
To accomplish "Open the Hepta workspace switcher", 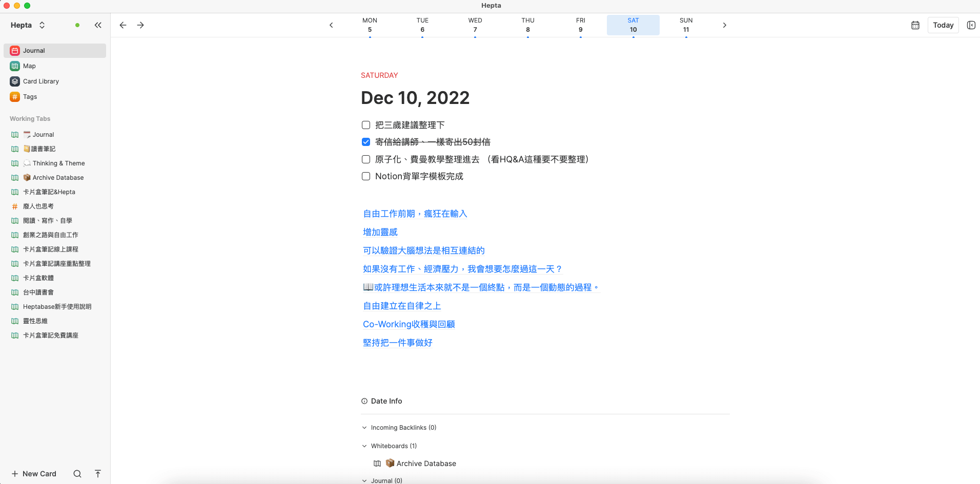I will pos(28,25).
